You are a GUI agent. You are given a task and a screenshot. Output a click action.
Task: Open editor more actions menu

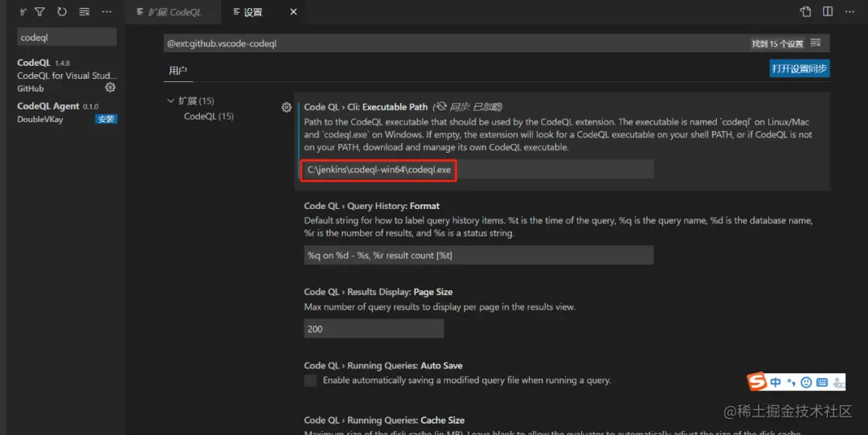point(850,11)
